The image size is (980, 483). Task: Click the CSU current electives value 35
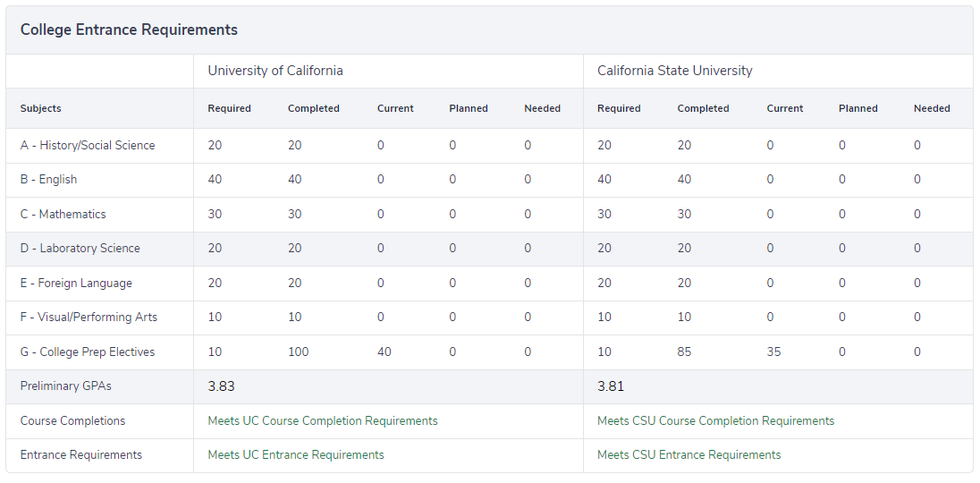click(773, 352)
